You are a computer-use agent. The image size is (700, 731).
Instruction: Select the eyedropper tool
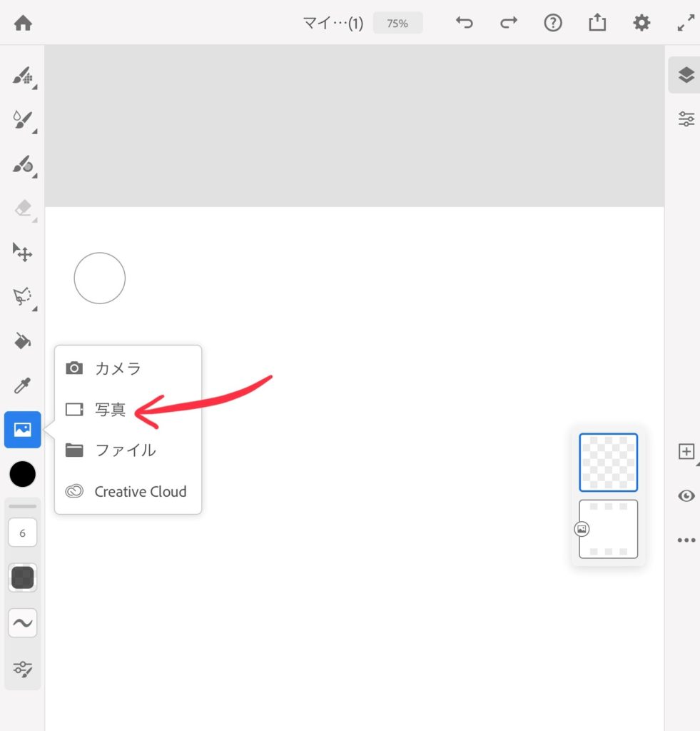click(22, 385)
